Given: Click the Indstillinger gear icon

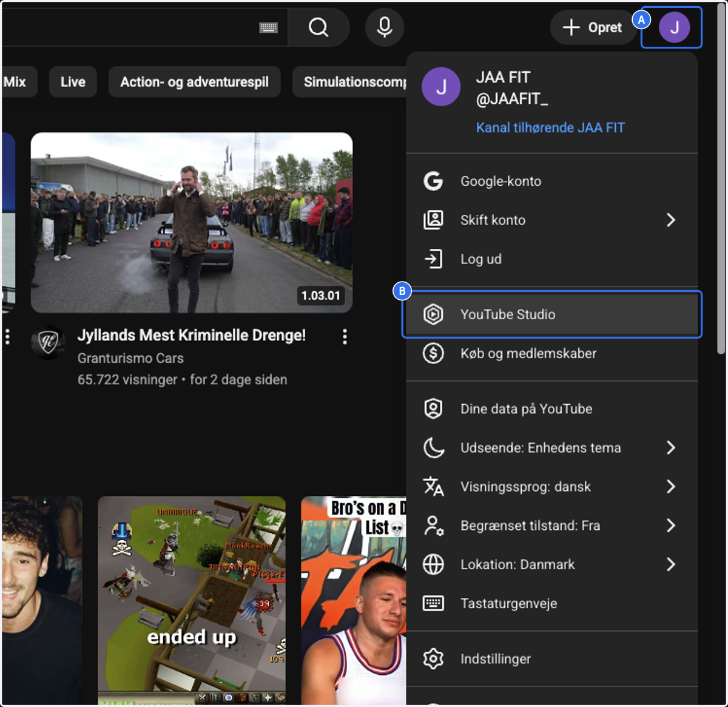Looking at the screenshot, I should click(x=433, y=659).
